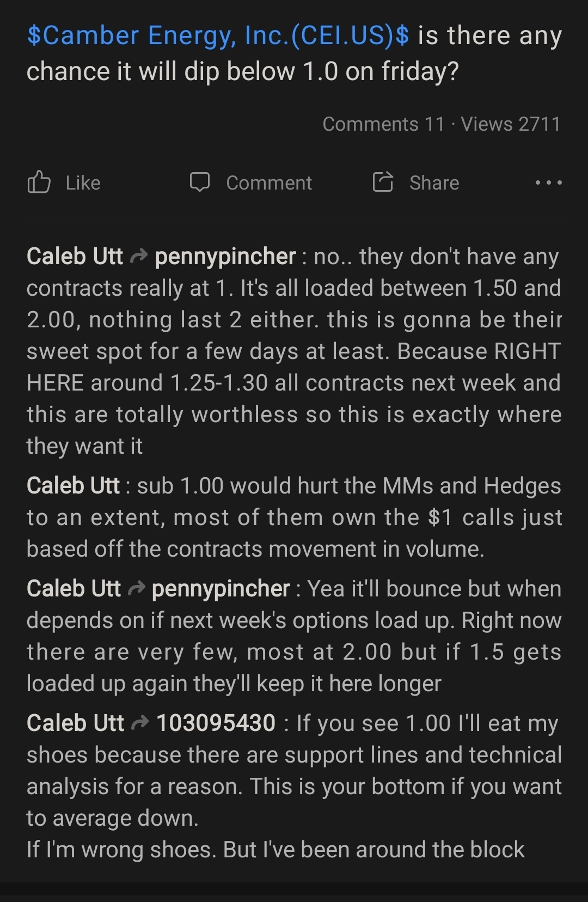588x902 pixels.
Task: Tap reply arrow in 'Yea it'll bounce' comment
Action: click(x=137, y=589)
